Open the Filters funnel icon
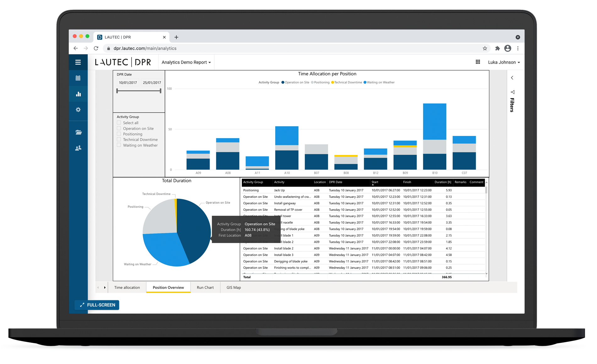 (513, 92)
